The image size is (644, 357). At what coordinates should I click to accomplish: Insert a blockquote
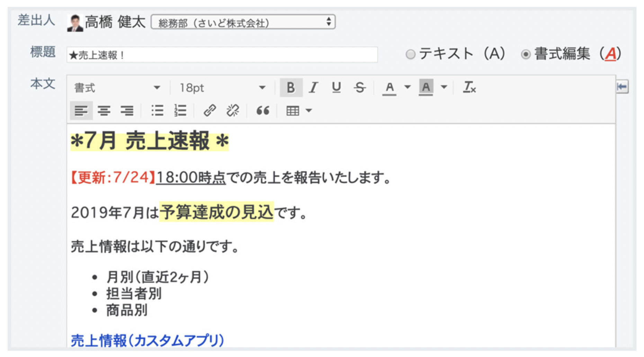[263, 111]
